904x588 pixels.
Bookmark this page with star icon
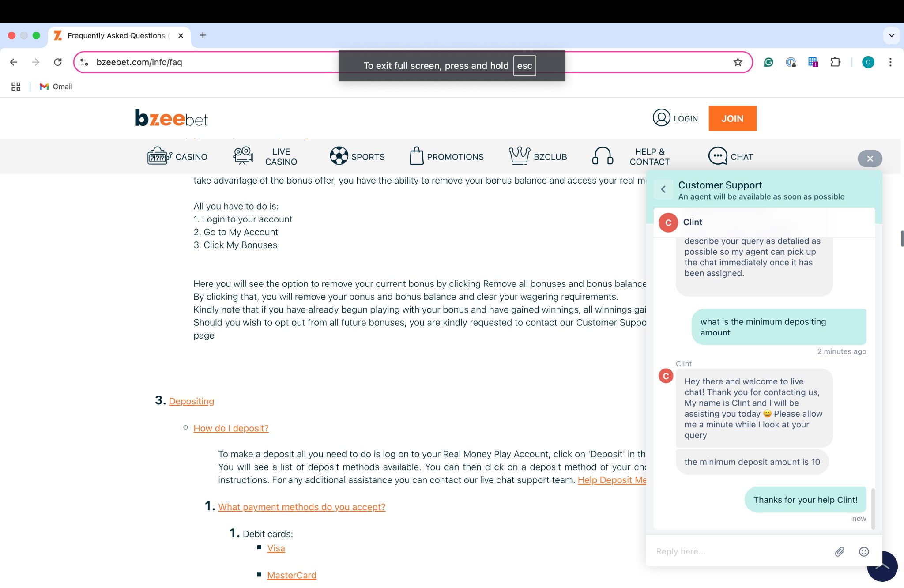point(738,62)
